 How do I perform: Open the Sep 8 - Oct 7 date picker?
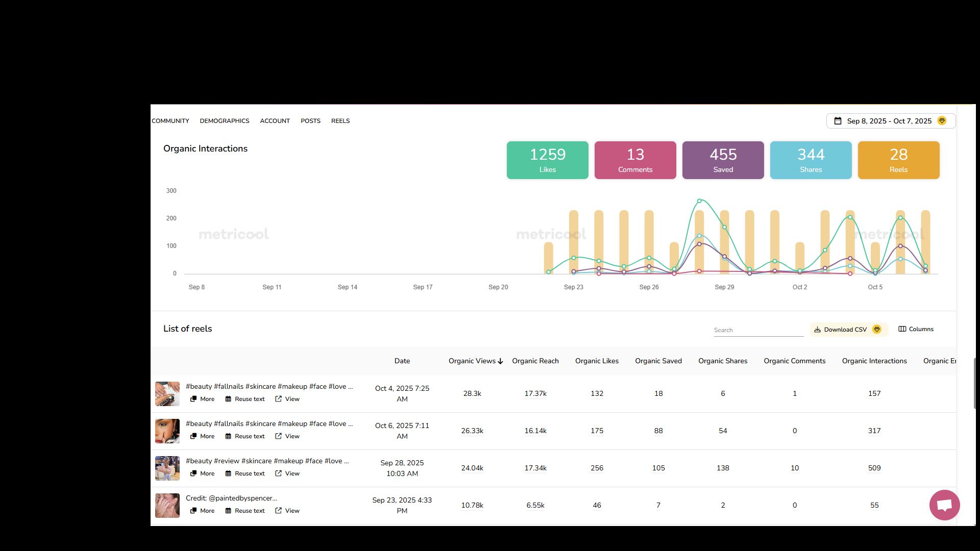[x=889, y=121]
